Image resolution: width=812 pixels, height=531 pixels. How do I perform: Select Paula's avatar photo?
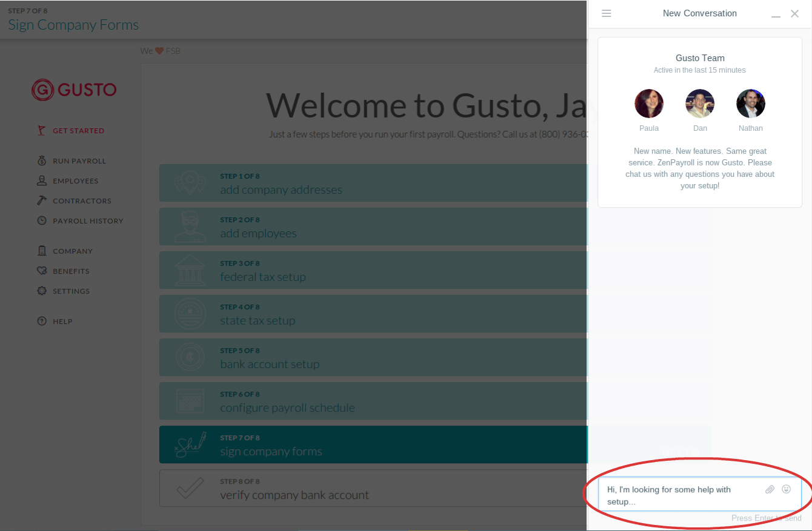pyautogui.click(x=649, y=104)
